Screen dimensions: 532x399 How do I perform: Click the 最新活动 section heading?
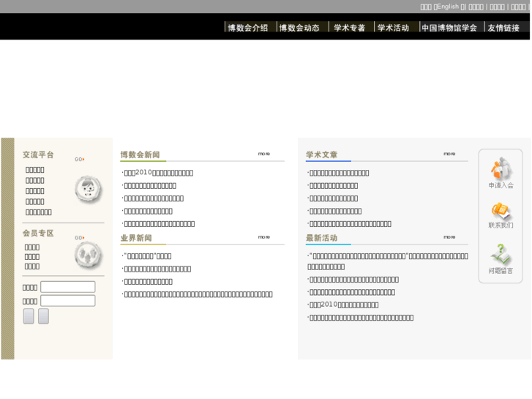tap(322, 238)
